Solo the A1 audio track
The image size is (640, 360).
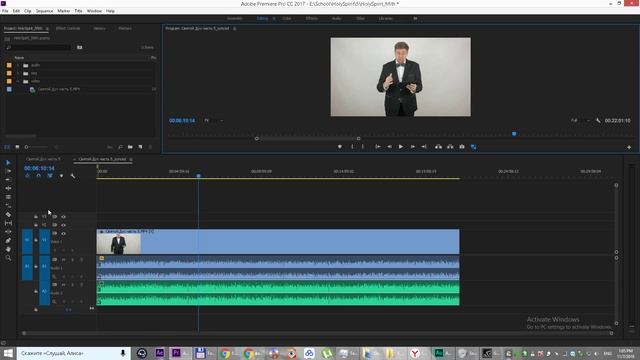coord(72,260)
